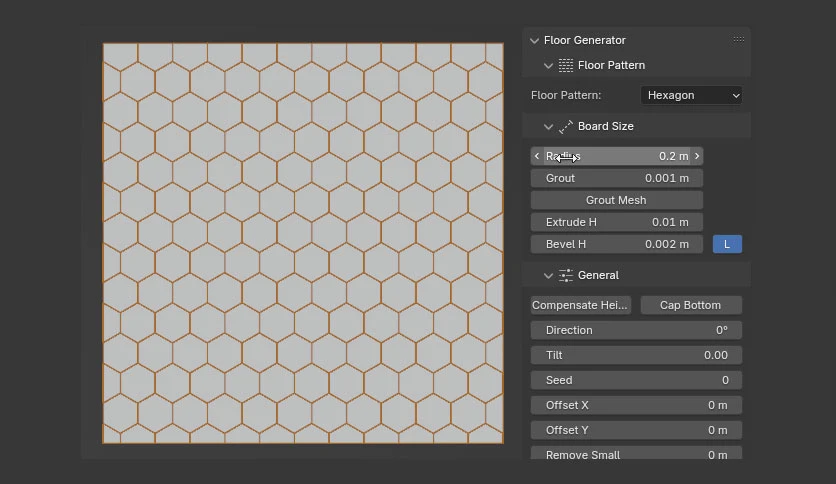The height and width of the screenshot is (484, 836).
Task: Click the Grout 0.001 m field
Action: (617, 178)
